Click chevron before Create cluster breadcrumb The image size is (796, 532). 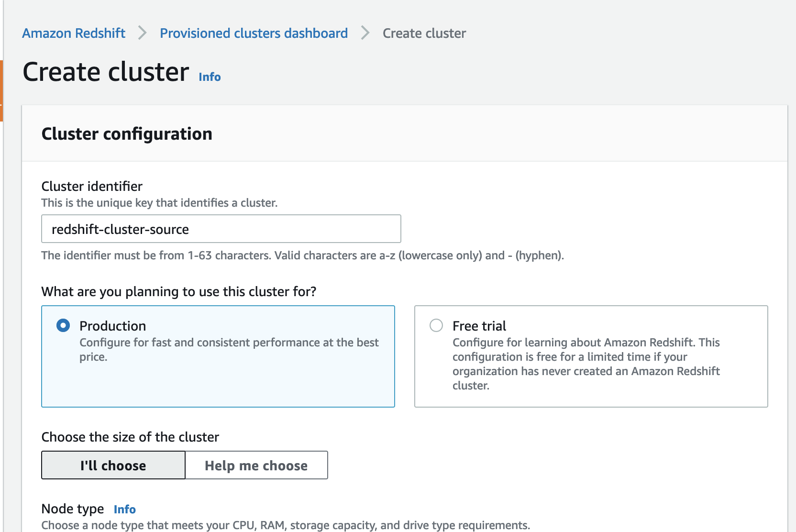tap(365, 33)
